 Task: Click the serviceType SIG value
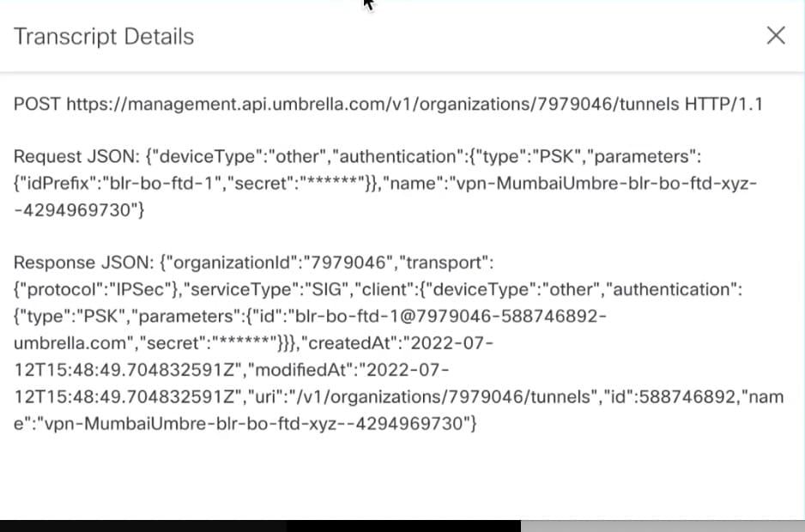(327, 290)
